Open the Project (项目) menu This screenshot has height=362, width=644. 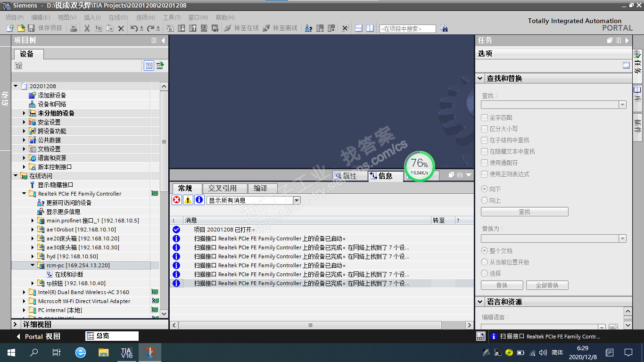click(15, 17)
